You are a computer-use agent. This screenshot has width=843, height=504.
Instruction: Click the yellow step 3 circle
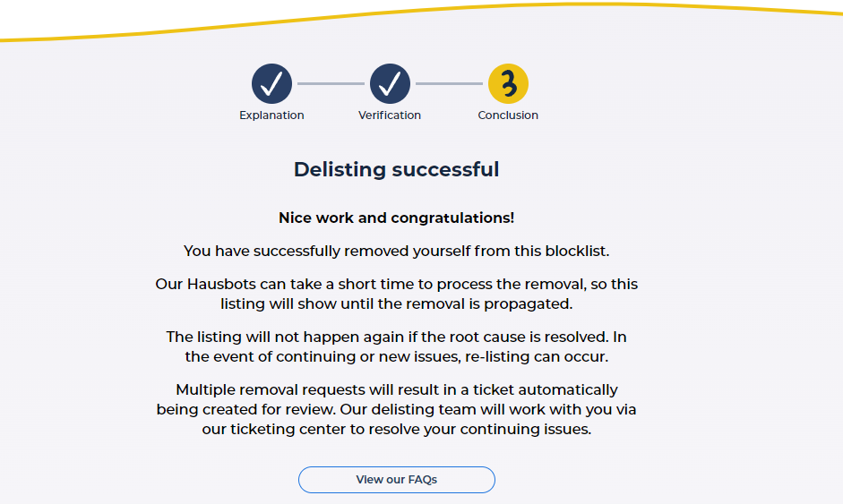tap(508, 84)
